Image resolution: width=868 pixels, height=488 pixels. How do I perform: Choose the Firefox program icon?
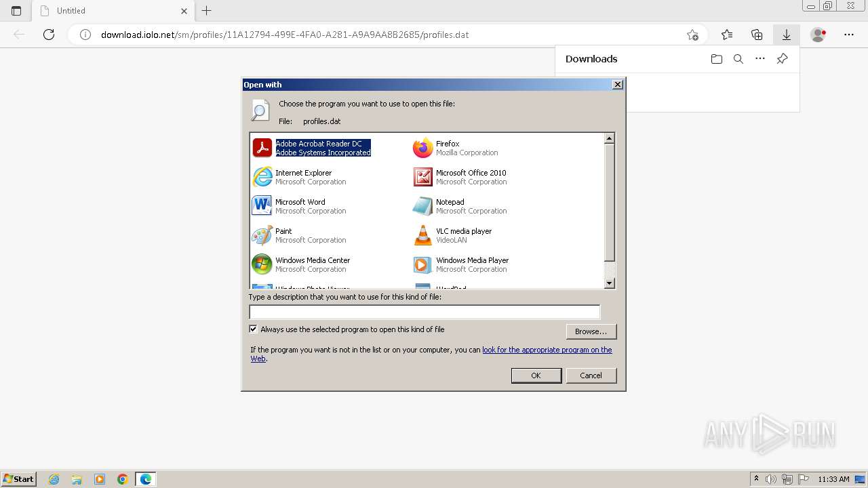click(x=422, y=148)
